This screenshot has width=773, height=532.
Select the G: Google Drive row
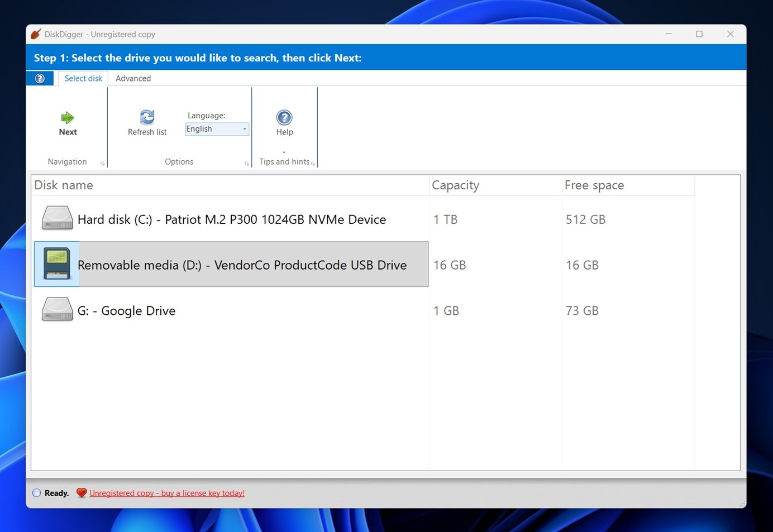pyautogui.click(x=127, y=310)
